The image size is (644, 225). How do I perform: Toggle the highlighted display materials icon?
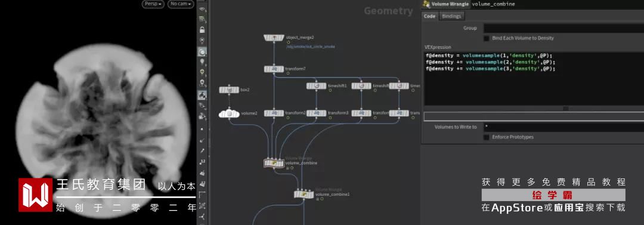point(202,95)
